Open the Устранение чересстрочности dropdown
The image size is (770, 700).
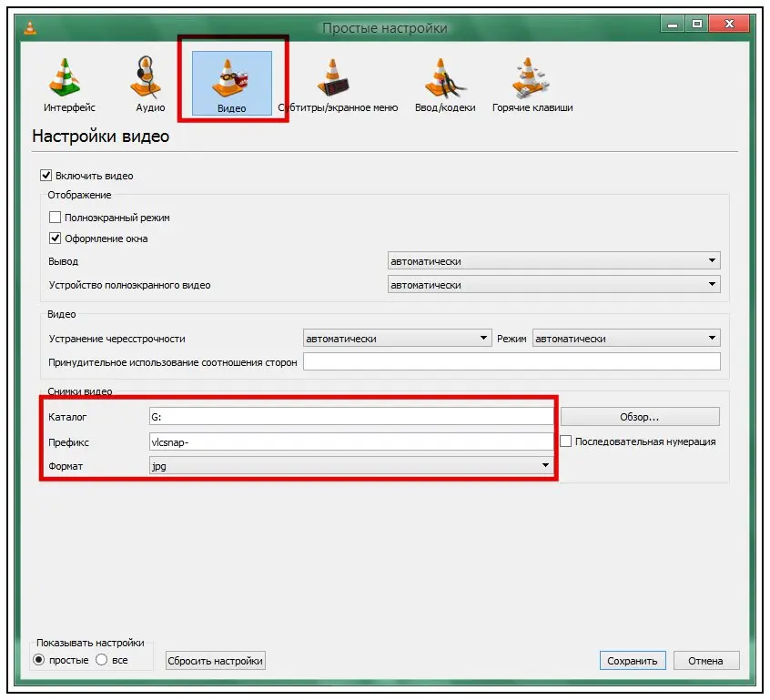tap(397, 338)
